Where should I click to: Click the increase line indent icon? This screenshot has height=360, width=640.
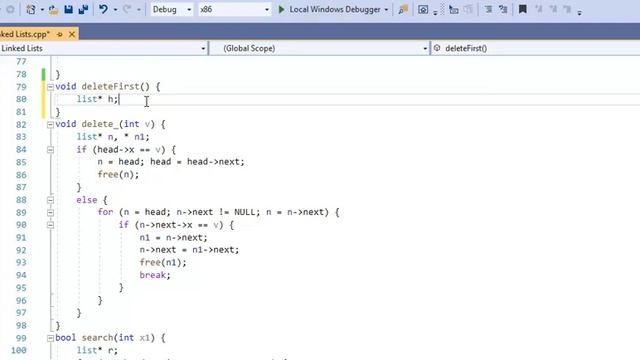[x=503, y=9]
